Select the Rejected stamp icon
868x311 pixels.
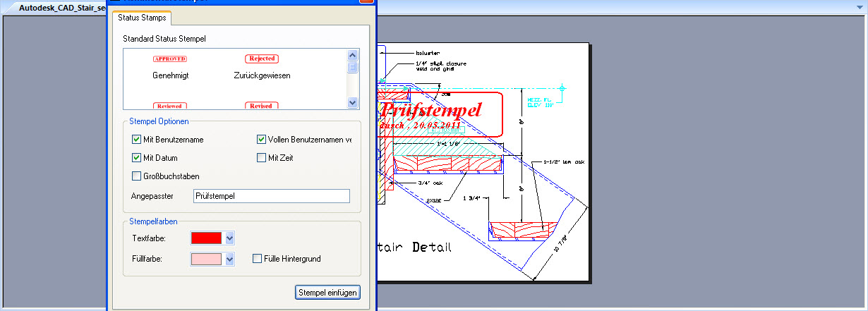coord(261,59)
